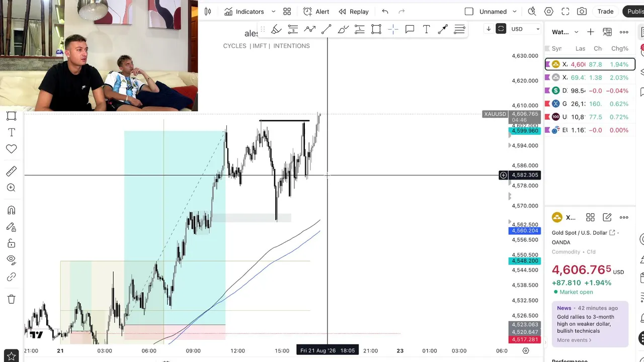Viewport: 644px width, 362px height.
Task: Take a chart snapshot with camera icon
Action: pos(582,12)
